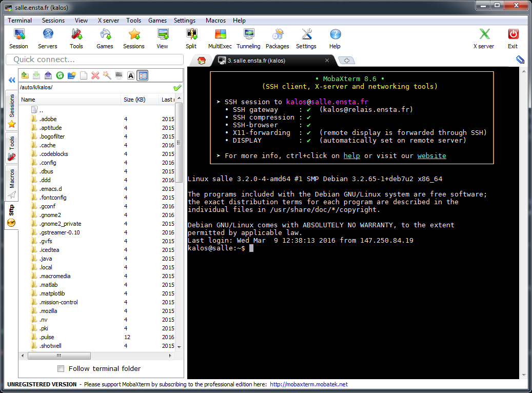The height and width of the screenshot is (393, 532).
Task: Open the Games toolbar icon
Action: coord(105,38)
